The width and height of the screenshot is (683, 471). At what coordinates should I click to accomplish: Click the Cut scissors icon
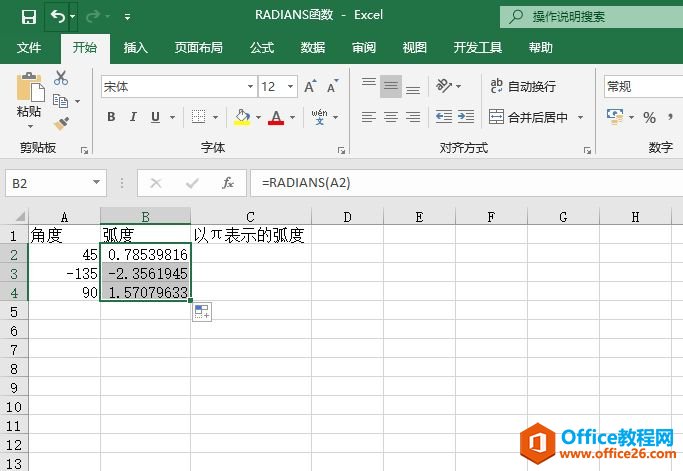point(61,78)
